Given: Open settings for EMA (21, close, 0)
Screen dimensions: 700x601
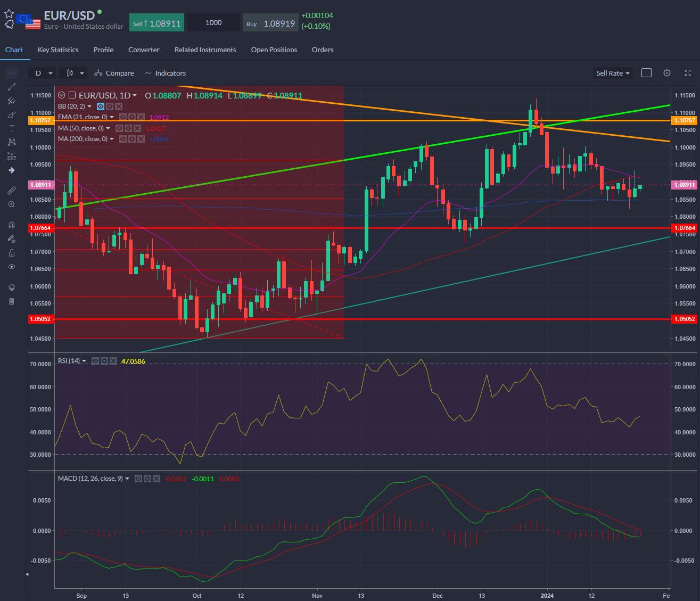Looking at the screenshot, I should (132, 117).
